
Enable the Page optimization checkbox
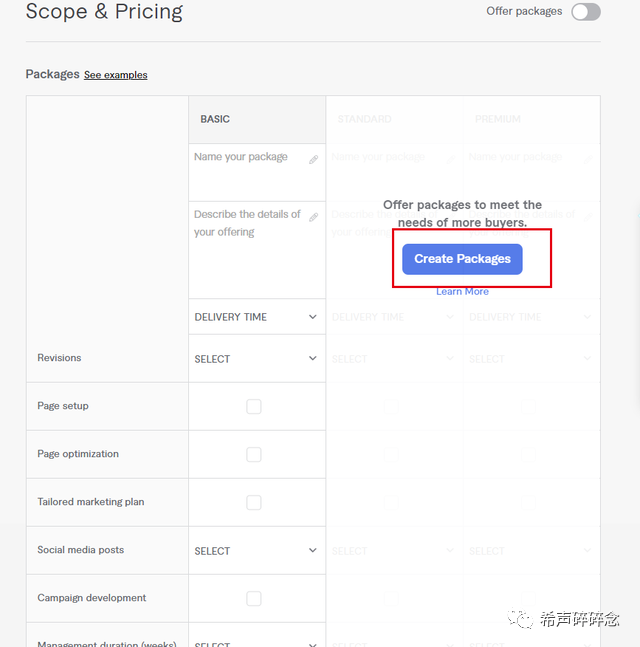(x=254, y=455)
